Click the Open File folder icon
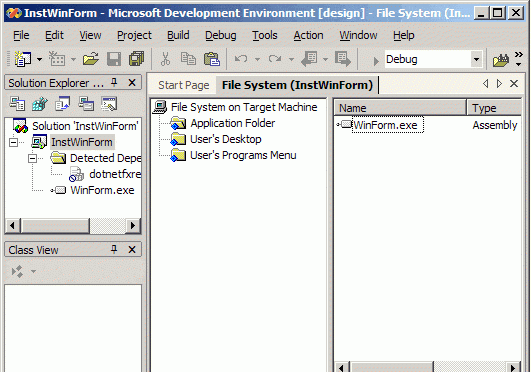This screenshot has width=531, height=372. tap(91, 59)
